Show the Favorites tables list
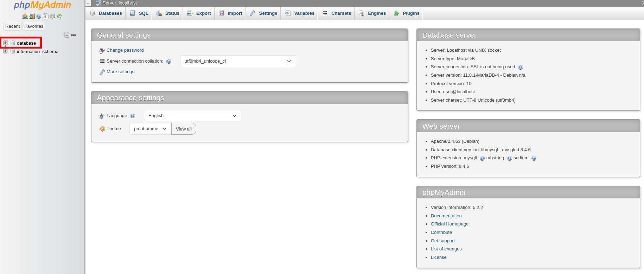644x274 pixels. [34, 26]
